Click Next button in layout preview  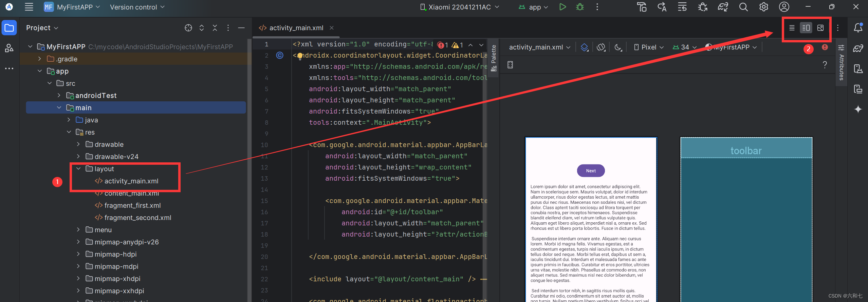click(591, 170)
